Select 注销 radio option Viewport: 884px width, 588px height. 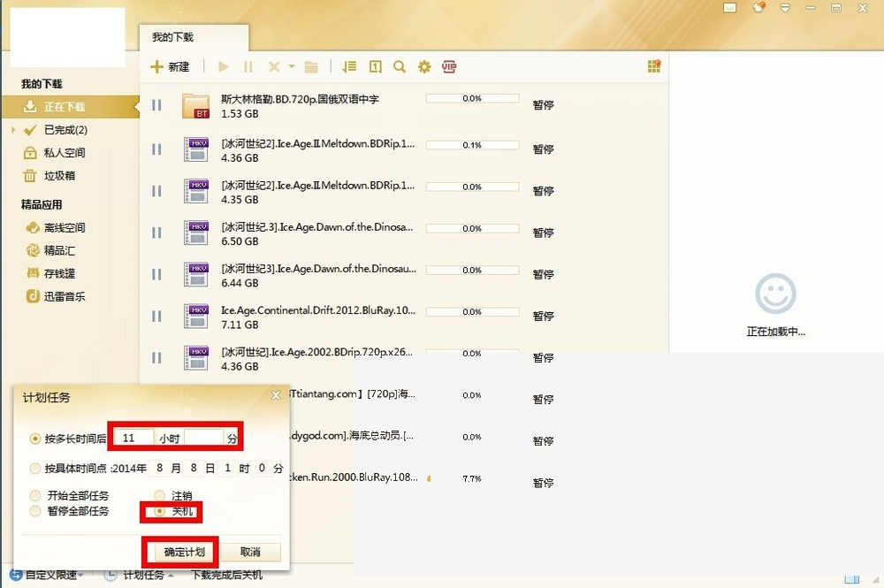click(x=159, y=495)
